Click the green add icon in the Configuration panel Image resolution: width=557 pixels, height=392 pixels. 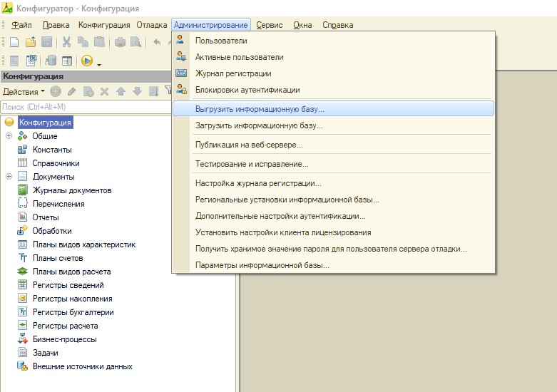pos(56,91)
